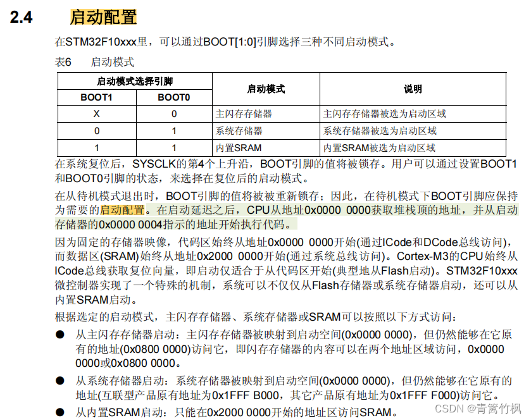This screenshot has height=420, width=531.
Task: Click the header cell '启动模式选择引脚'
Action: tap(135, 81)
